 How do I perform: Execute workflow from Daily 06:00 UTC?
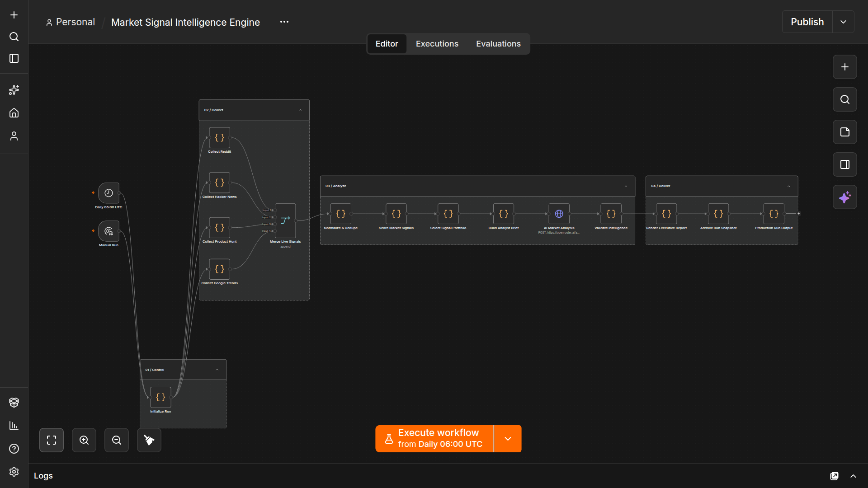[x=434, y=439]
